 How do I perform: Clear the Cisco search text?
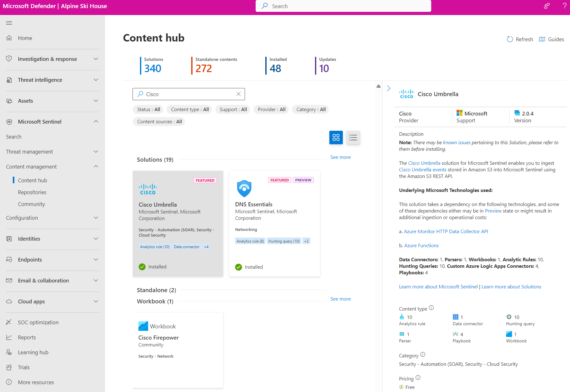pos(238,94)
